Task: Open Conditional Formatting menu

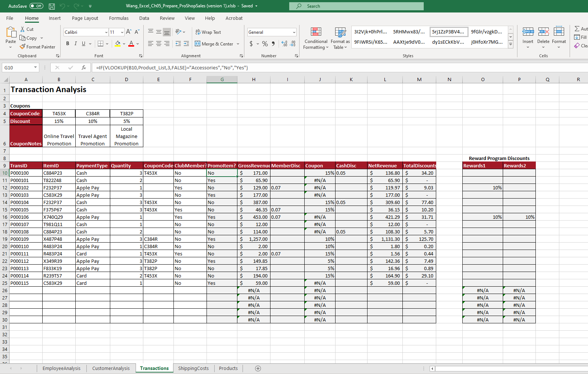Action: point(316,38)
